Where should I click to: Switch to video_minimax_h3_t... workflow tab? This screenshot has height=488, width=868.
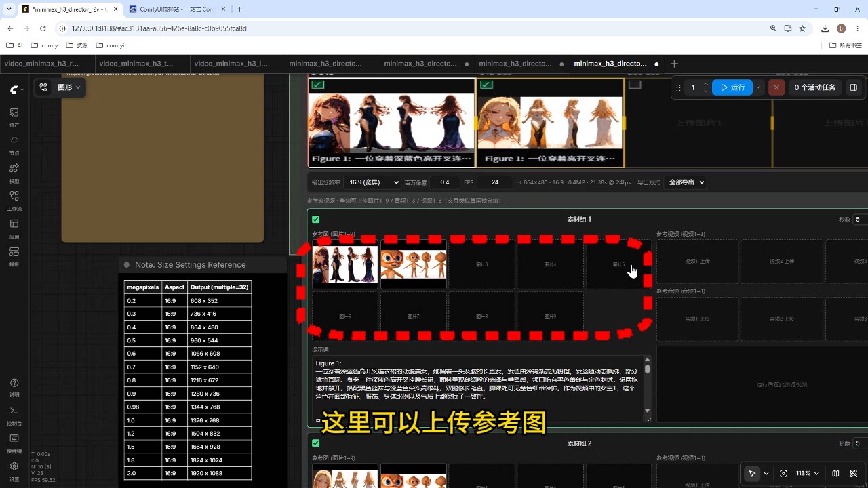(142, 64)
